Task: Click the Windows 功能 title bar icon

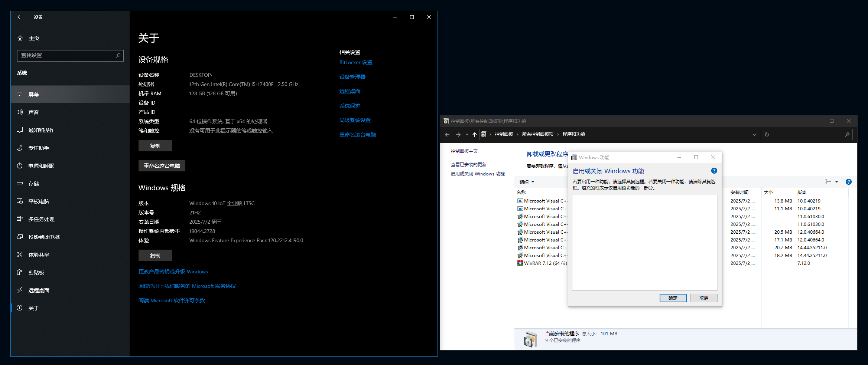Action: click(574, 158)
